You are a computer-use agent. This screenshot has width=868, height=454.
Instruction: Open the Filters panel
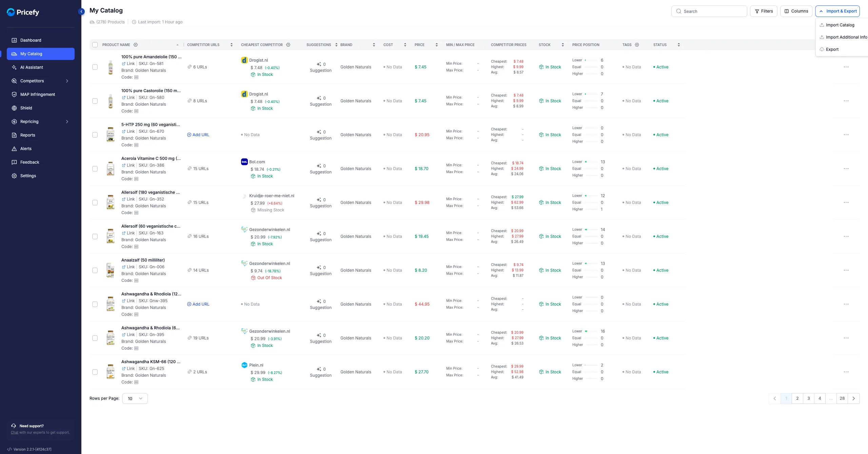click(x=764, y=11)
